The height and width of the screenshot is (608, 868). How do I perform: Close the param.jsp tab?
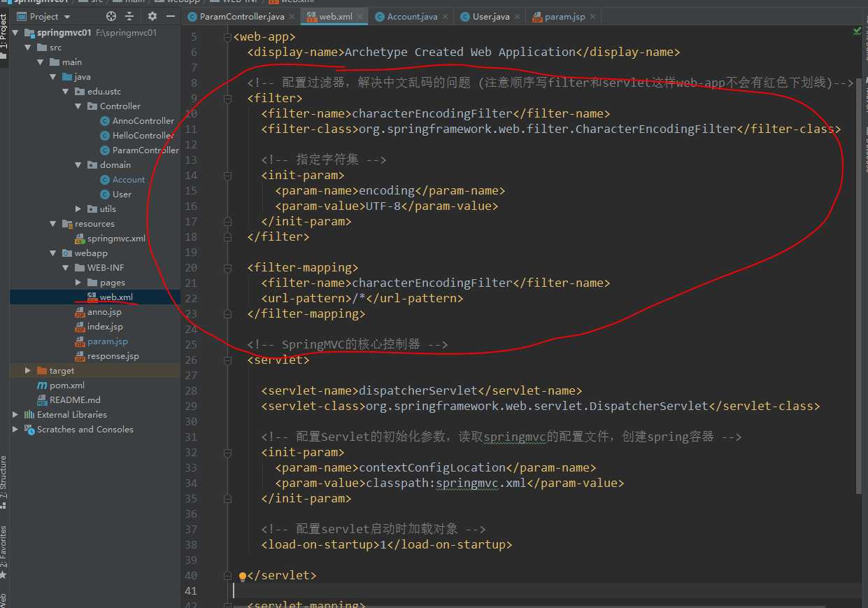click(593, 17)
